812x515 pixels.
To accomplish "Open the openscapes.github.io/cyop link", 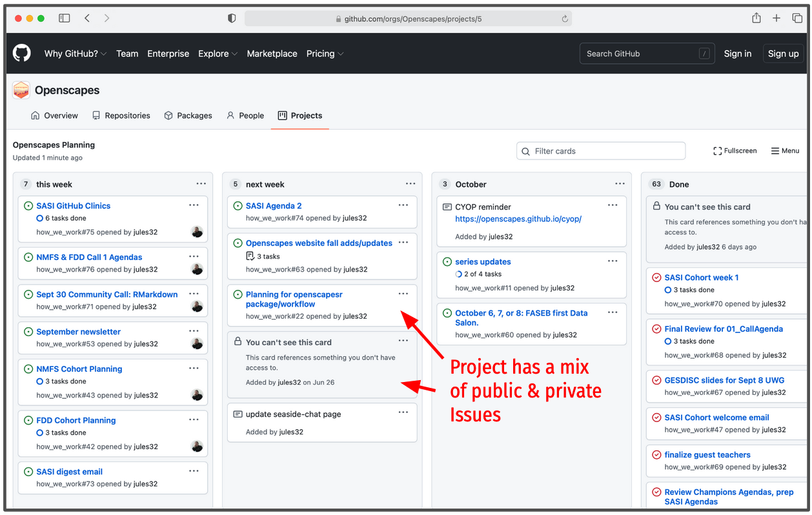I will pos(518,219).
